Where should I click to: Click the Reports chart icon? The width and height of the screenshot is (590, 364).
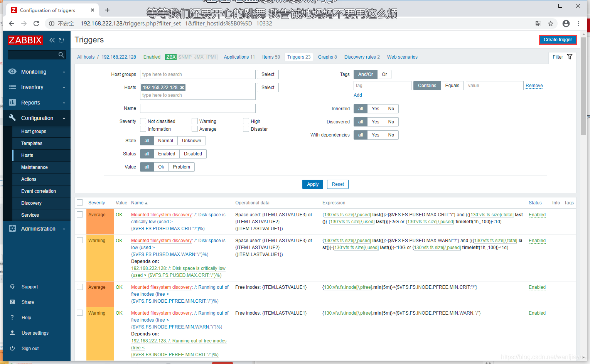pyautogui.click(x=12, y=102)
